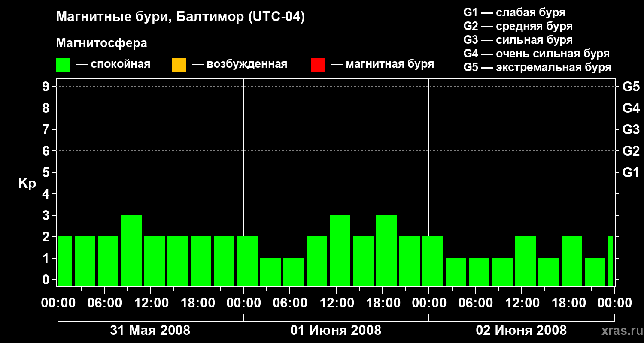
Task: Click the Kp 2 bar over 06:00 on 31 Мая
Action: click(x=108, y=261)
